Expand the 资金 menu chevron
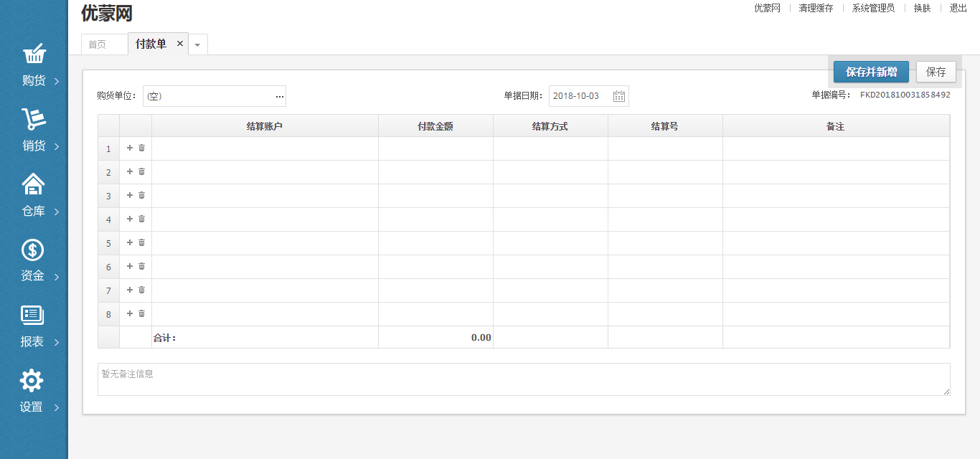The width and height of the screenshot is (980, 459). [57, 277]
